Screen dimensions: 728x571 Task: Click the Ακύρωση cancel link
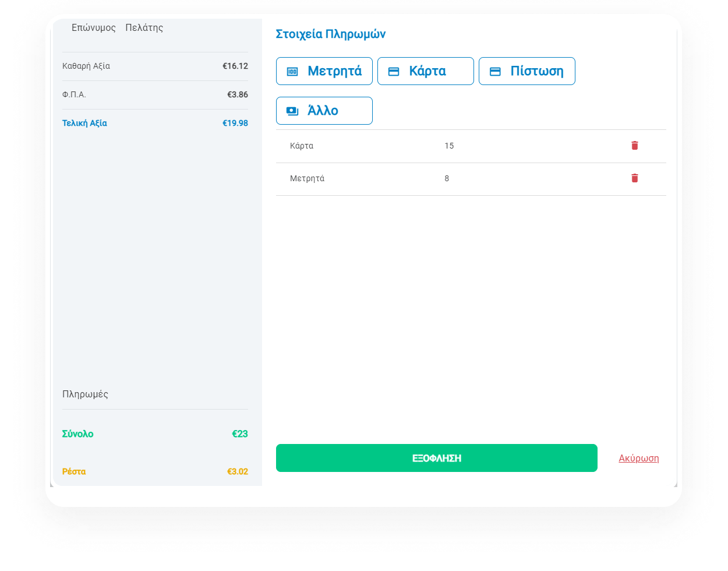(x=639, y=458)
